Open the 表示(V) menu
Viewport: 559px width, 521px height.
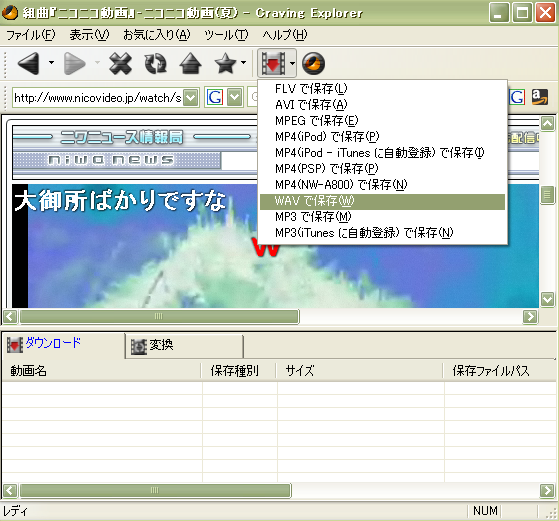tap(89, 35)
